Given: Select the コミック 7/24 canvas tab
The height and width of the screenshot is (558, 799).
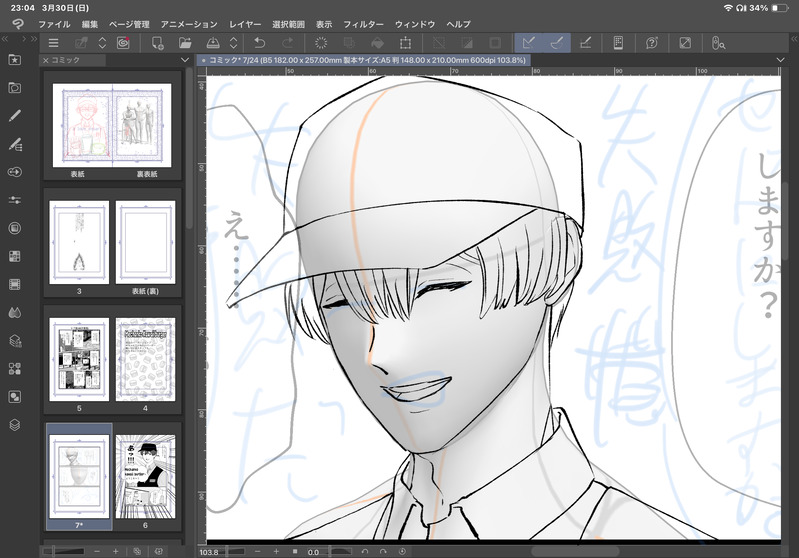Looking at the screenshot, I should coord(364,60).
